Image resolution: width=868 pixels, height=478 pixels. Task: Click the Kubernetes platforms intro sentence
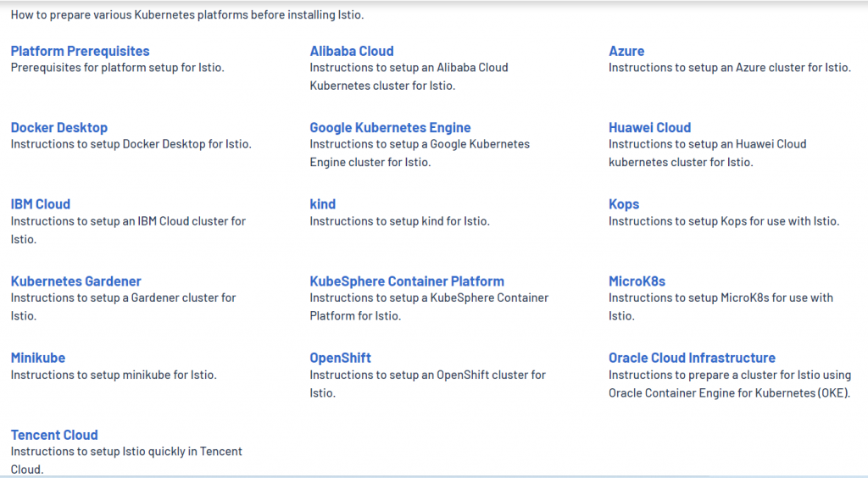[187, 15]
